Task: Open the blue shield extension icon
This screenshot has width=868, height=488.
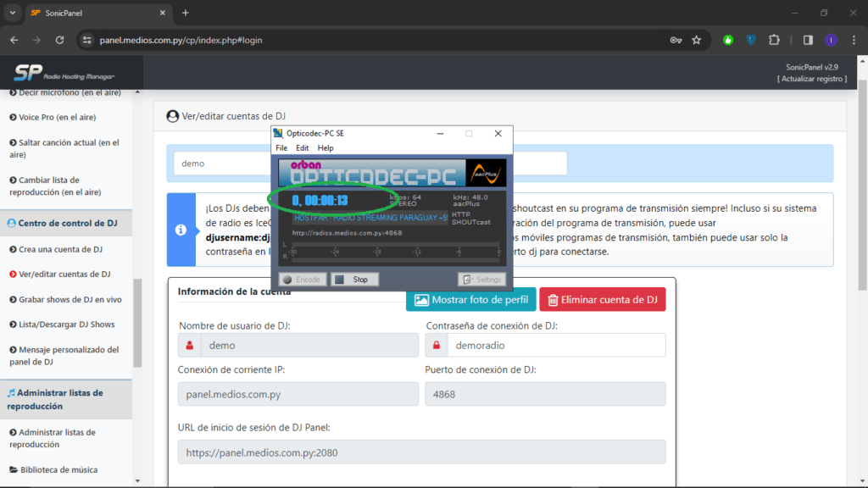Action: (x=751, y=40)
